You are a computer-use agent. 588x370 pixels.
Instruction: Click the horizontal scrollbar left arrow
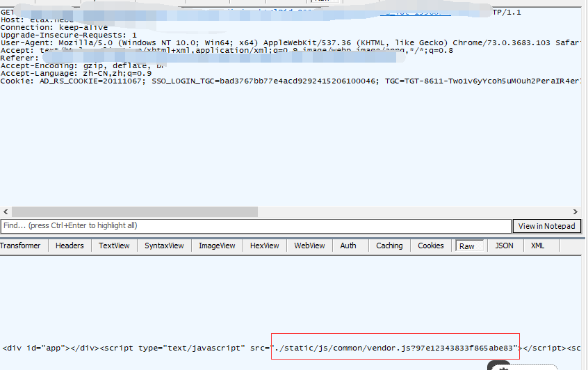(6, 212)
